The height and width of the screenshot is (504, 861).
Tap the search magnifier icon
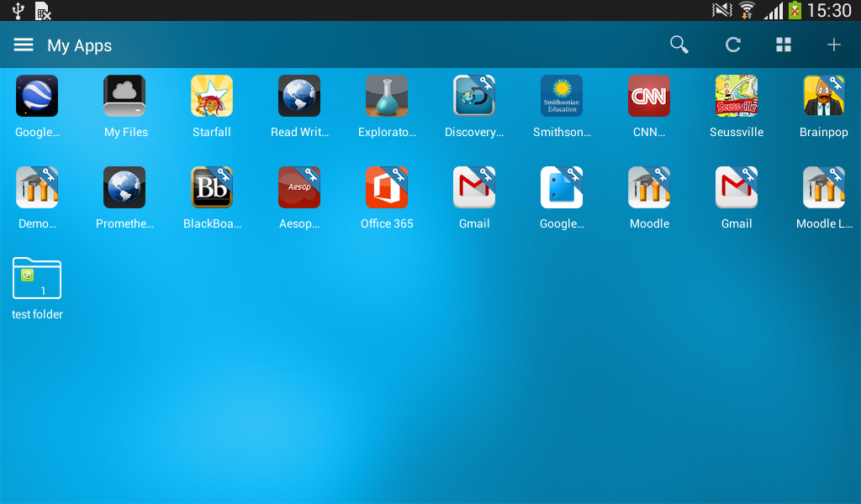coord(679,45)
